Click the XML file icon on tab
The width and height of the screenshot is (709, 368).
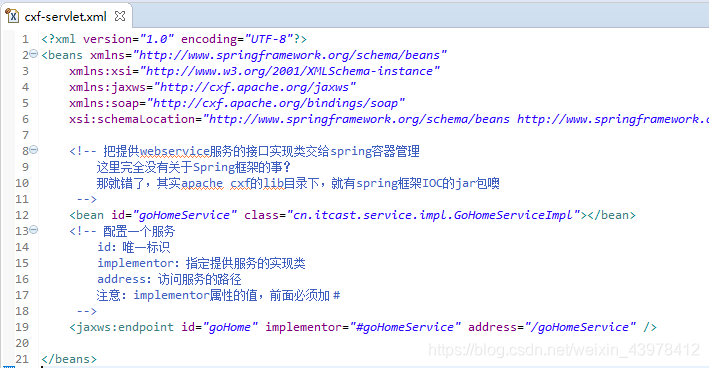(13, 16)
